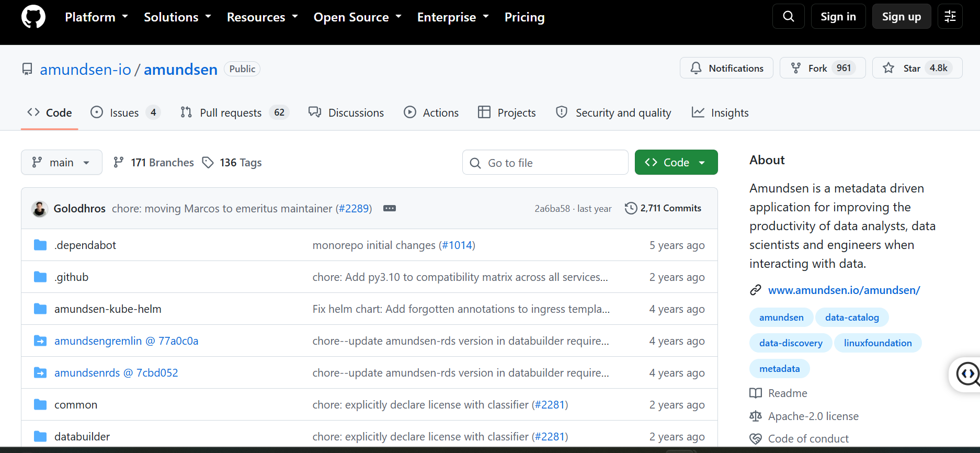Open the Apache-2.0 license link
This screenshot has height=453, width=980.
(813, 416)
